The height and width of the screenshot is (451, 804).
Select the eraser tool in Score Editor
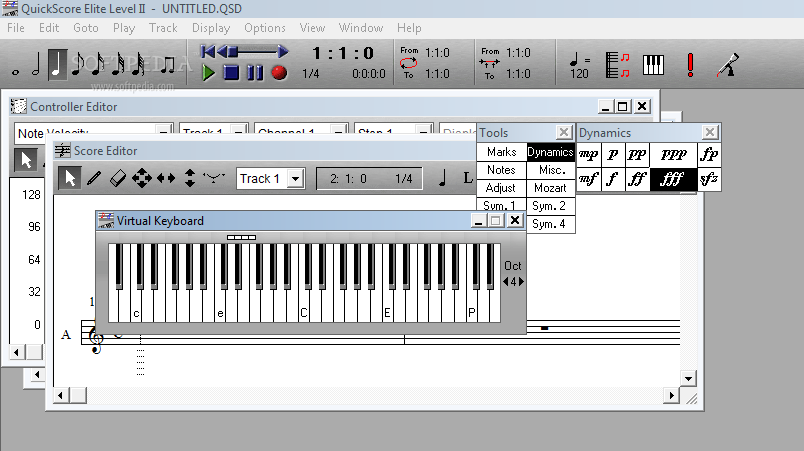pos(118,178)
